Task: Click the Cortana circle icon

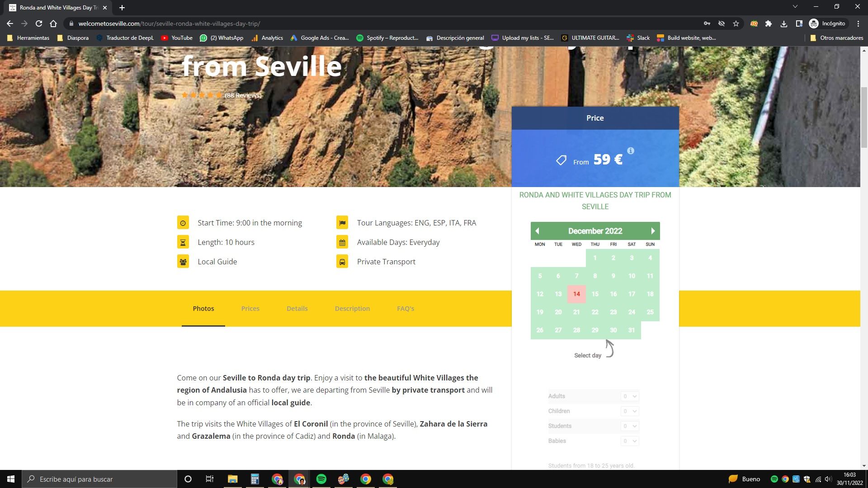Action: 188,479
